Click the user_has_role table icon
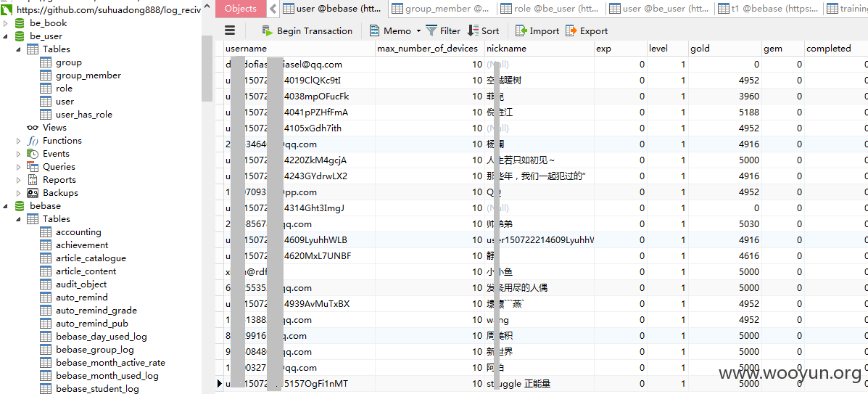 46,115
